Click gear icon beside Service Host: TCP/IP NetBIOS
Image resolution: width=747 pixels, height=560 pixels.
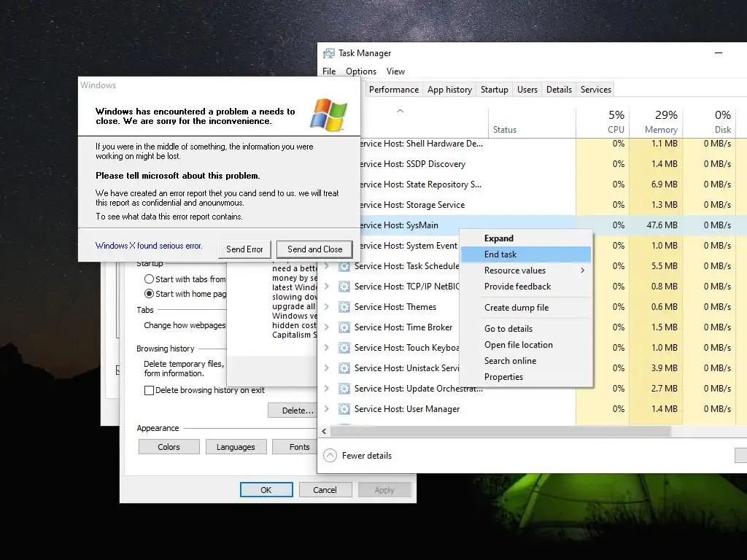[x=344, y=287]
